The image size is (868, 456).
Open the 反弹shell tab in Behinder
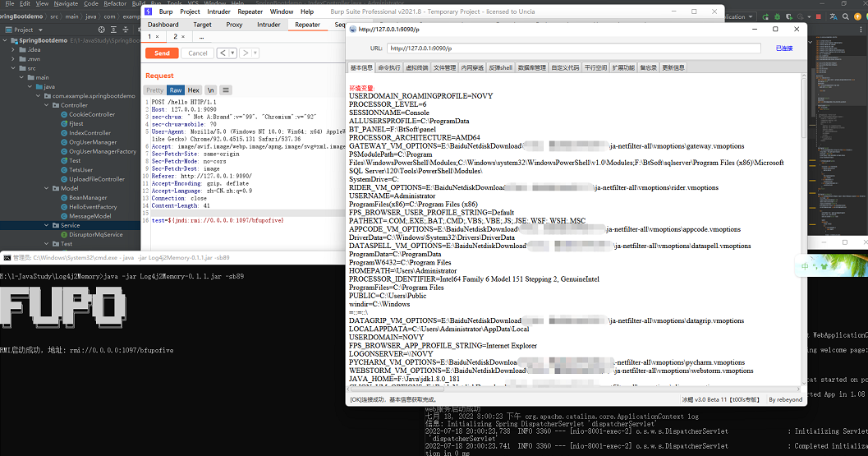coord(500,67)
